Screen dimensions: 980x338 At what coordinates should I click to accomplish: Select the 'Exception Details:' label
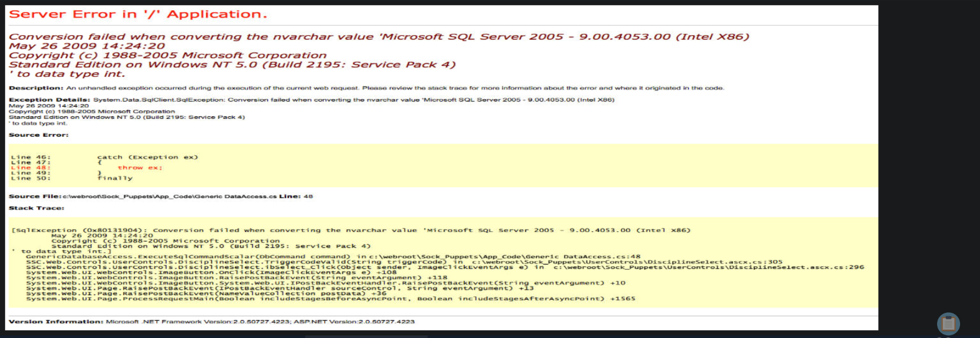tap(50, 100)
